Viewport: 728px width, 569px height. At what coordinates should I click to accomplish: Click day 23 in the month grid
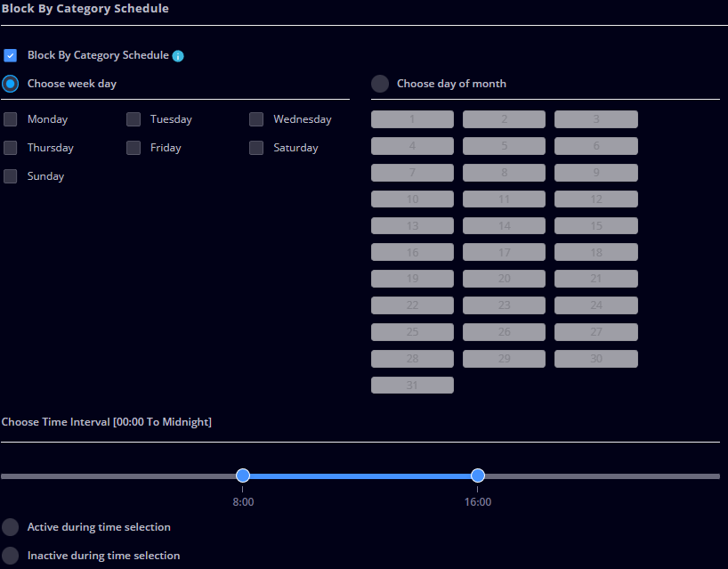(505, 305)
